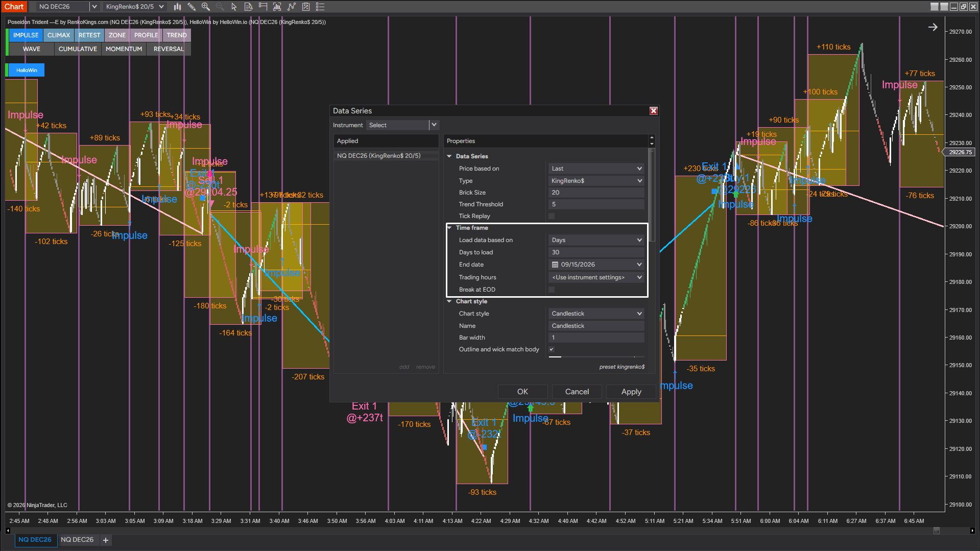
Task: Click the preset kingrenko$ link
Action: [x=622, y=367]
